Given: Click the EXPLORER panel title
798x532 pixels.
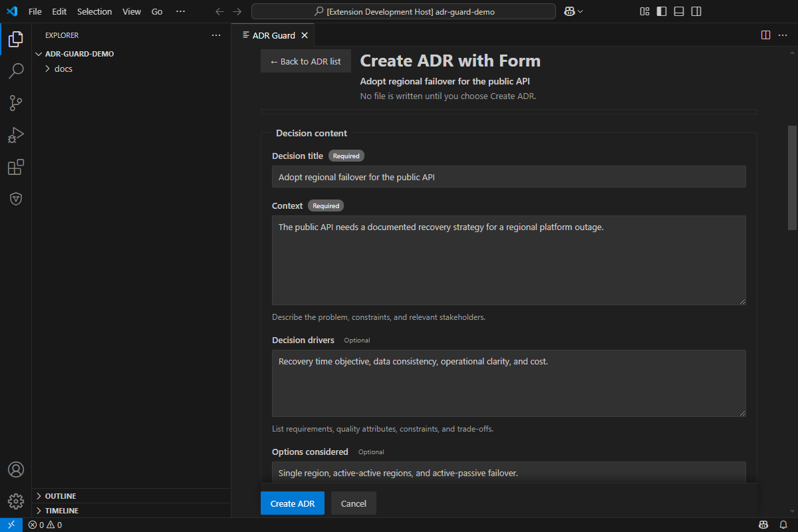Looking at the screenshot, I should [x=62, y=35].
